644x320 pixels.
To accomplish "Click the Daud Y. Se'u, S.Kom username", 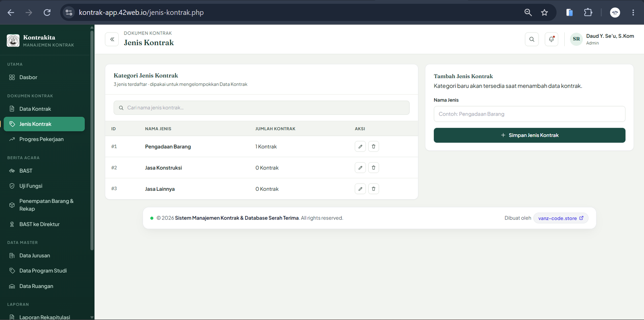I will point(610,36).
